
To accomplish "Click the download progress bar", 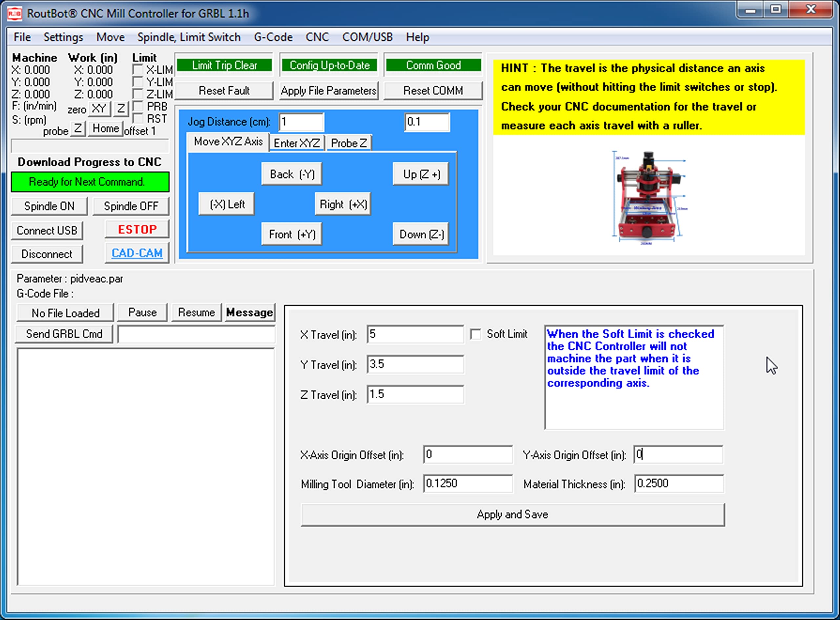I will tap(90, 145).
